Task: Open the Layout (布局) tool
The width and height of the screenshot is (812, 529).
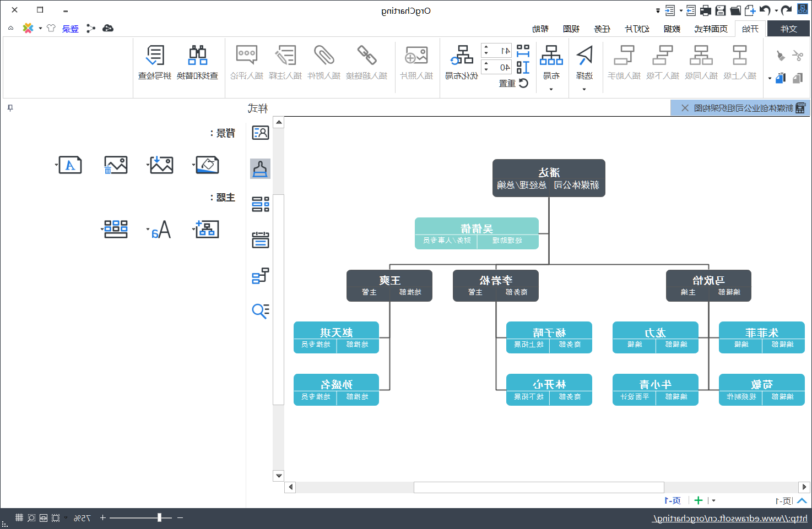Action: [551, 56]
